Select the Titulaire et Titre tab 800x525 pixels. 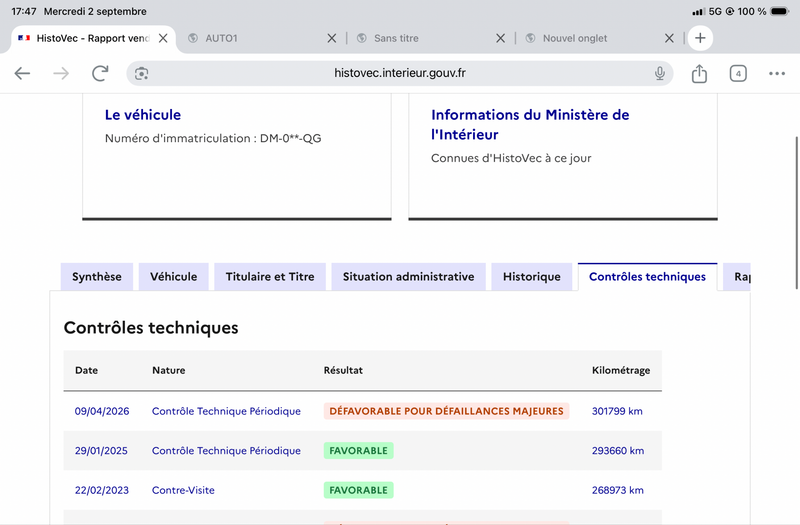[270, 277]
